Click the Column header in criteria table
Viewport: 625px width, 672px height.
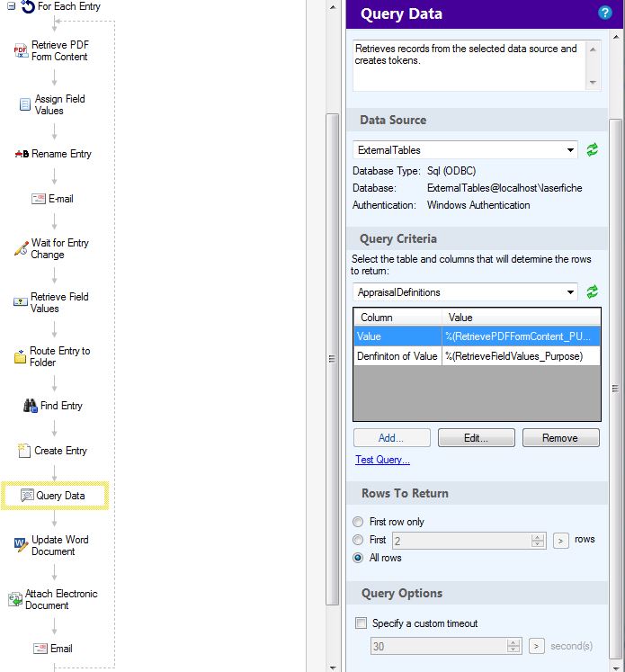(398, 318)
